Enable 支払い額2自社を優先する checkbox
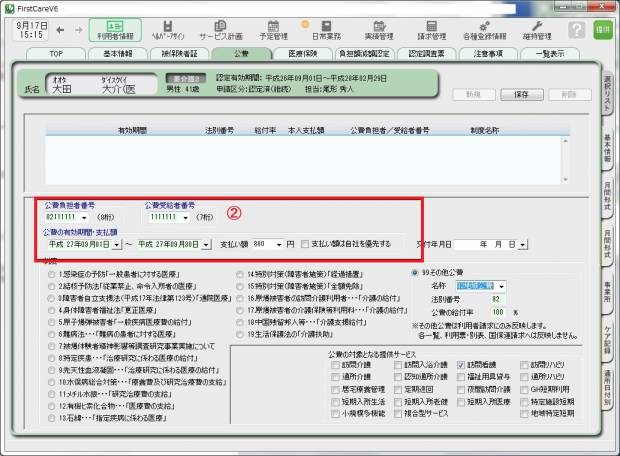 click(x=306, y=243)
